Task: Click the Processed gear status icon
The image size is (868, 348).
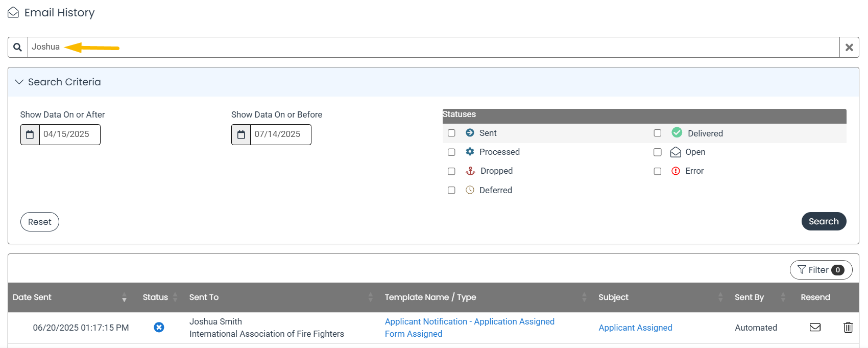Action: click(470, 152)
